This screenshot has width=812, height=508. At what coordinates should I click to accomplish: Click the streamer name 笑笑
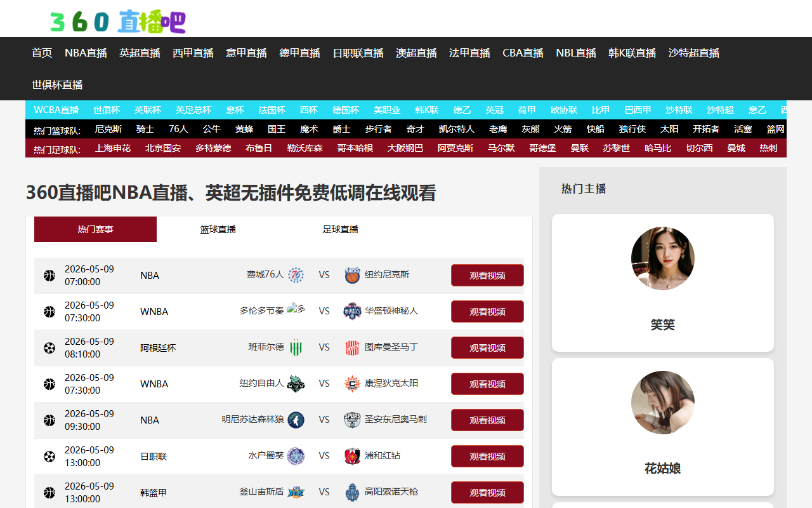(x=663, y=324)
